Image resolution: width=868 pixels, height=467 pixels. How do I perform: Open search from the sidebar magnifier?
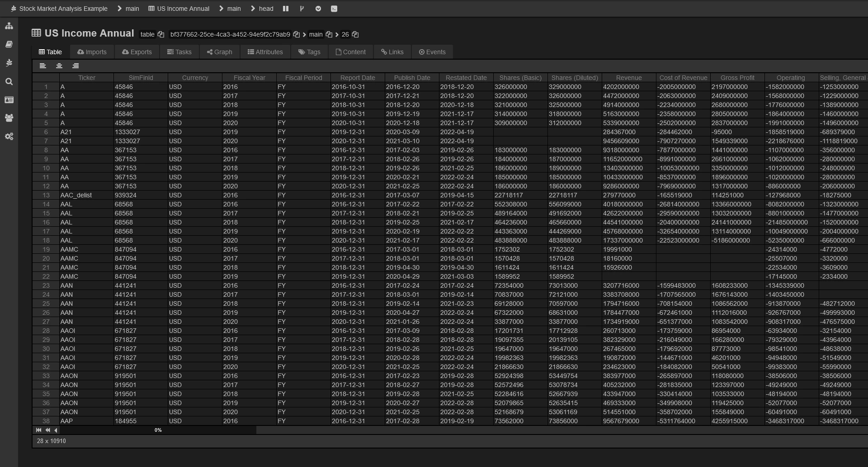click(x=9, y=81)
